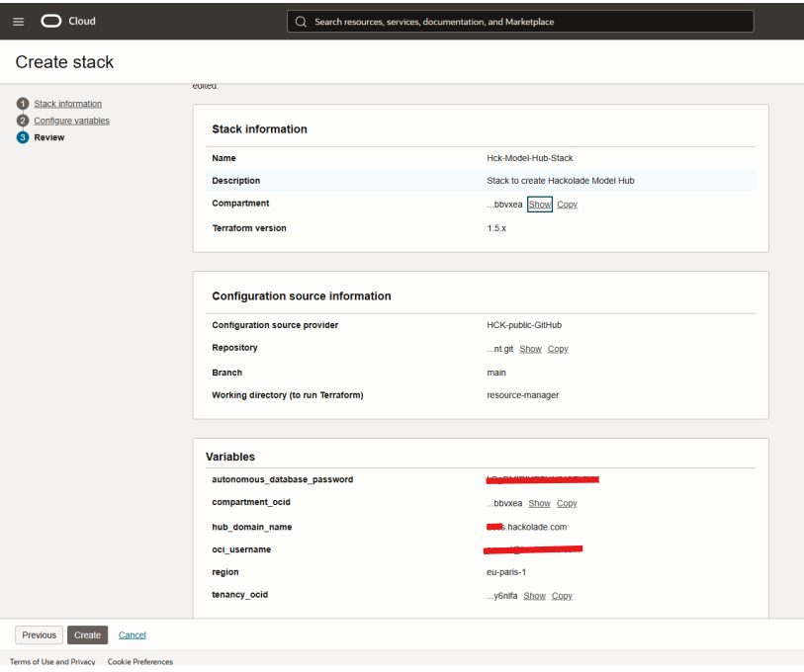Show the full Compartment OCID
Viewport: 804px width, 672px height.
(539, 205)
